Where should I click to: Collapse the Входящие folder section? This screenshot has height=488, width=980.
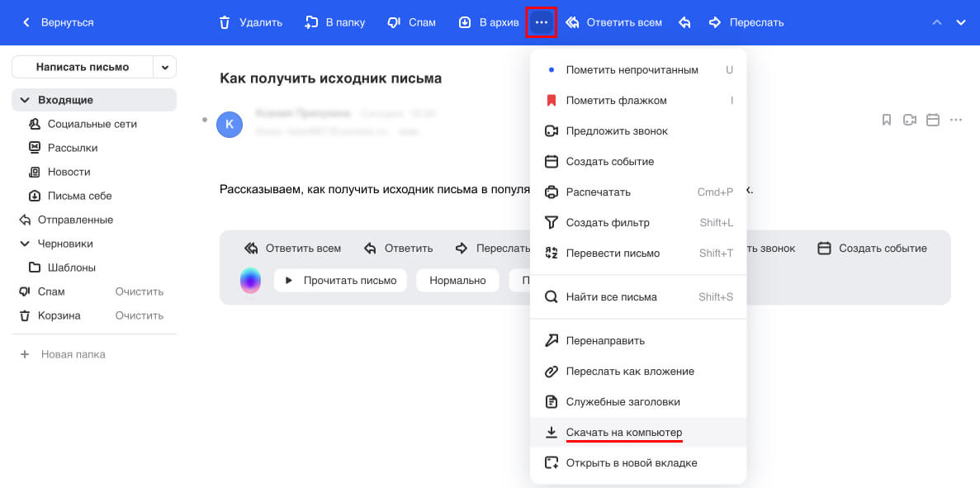(x=24, y=98)
